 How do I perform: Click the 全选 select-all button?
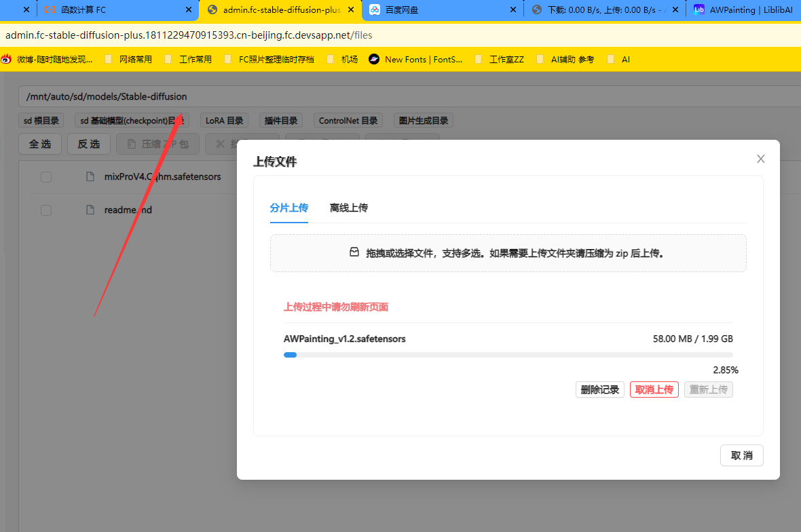click(40, 144)
